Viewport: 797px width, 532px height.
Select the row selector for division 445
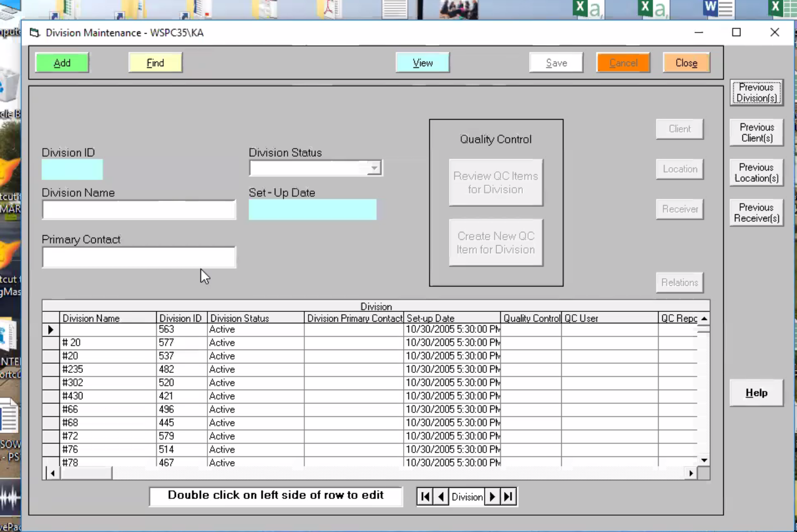click(51, 423)
